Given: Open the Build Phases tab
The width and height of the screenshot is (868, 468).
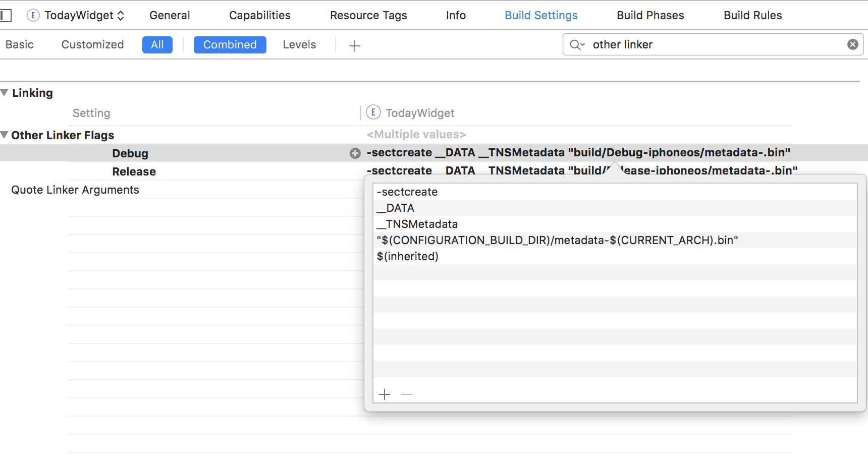Looking at the screenshot, I should tap(650, 16).
